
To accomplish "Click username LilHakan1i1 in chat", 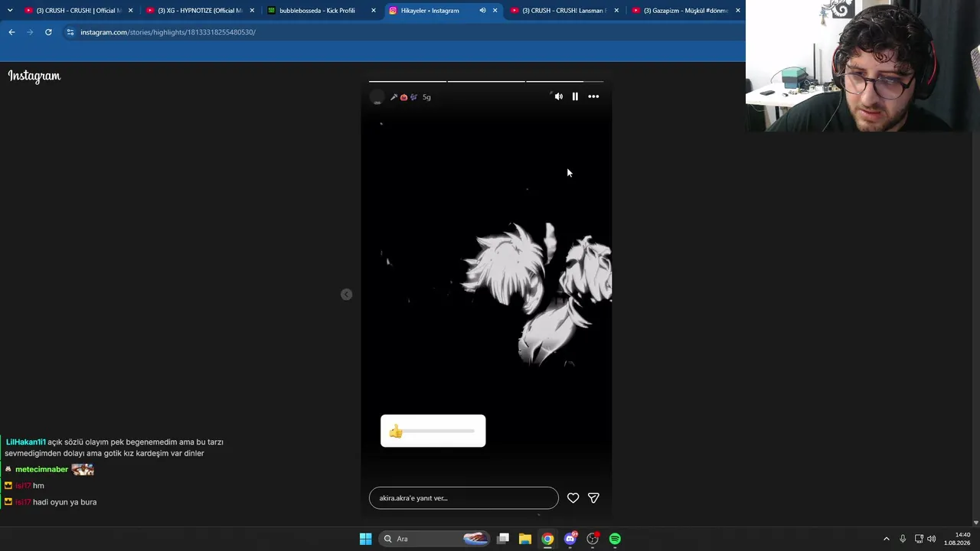I will (25, 442).
